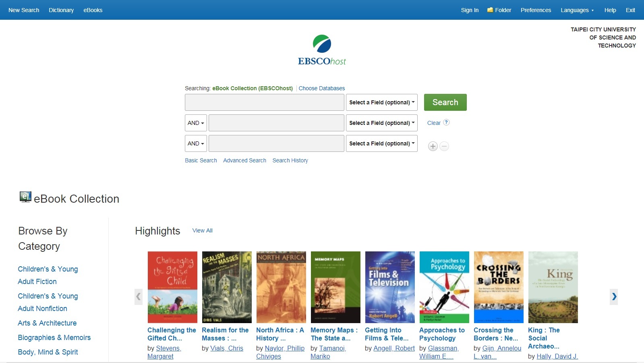Click Exit in the top bar
The image size is (644, 363).
(x=630, y=10)
